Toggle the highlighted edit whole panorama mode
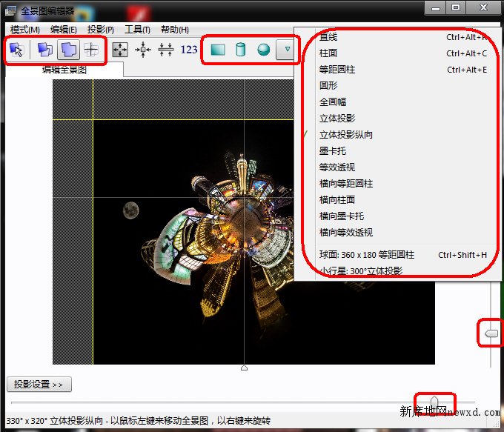Image resolution: width=504 pixels, height=432 pixels. pyautogui.click(x=68, y=50)
